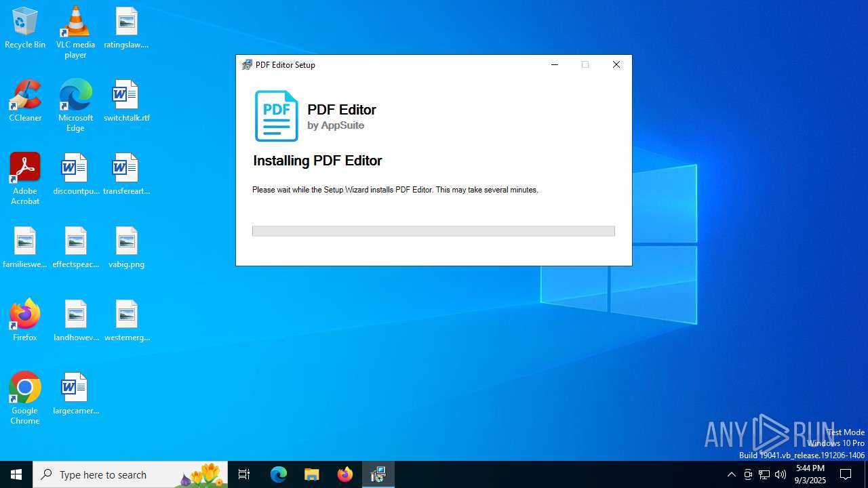The image size is (868, 488).
Task: Select the transfereart Word document
Action: (126, 175)
